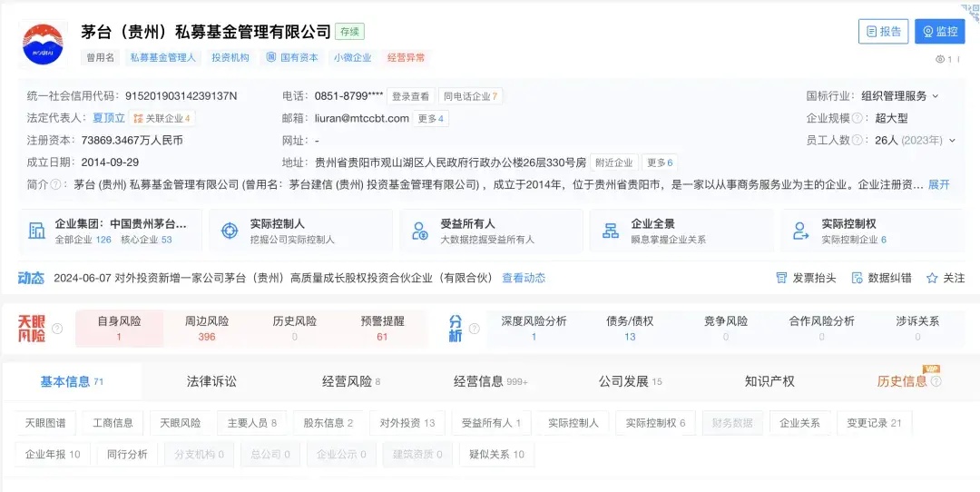Click the 分析 help icon
The image size is (980, 492).
pyautogui.click(x=475, y=329)
